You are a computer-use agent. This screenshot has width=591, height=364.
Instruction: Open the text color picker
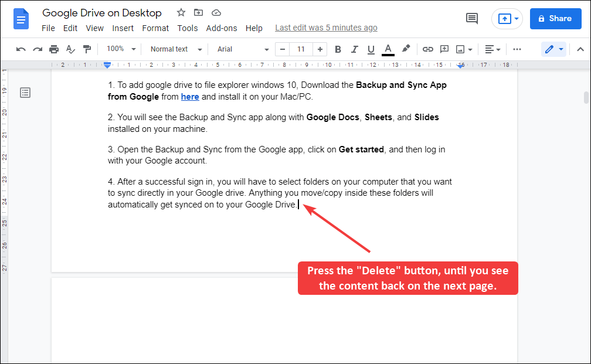point(388,49)
